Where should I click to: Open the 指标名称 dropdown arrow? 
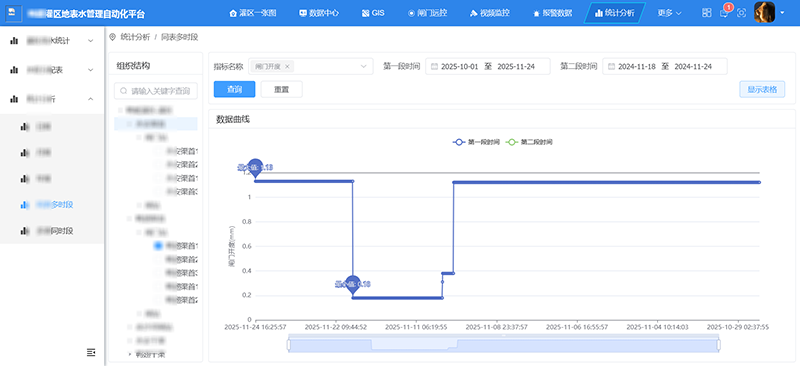pyautogui.click(x=364, y=66)
